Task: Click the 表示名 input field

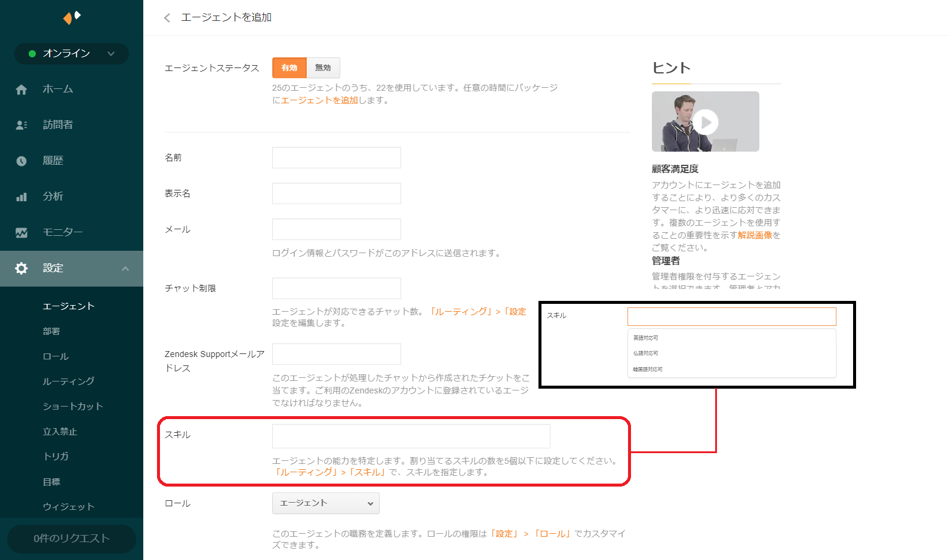Action: point(337,193)
